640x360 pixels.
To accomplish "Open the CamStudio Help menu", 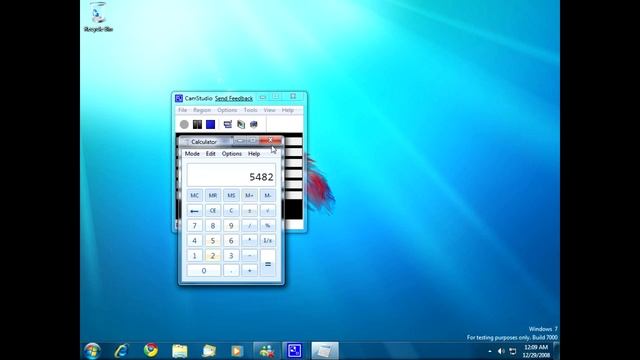I will tap(287, 110).
